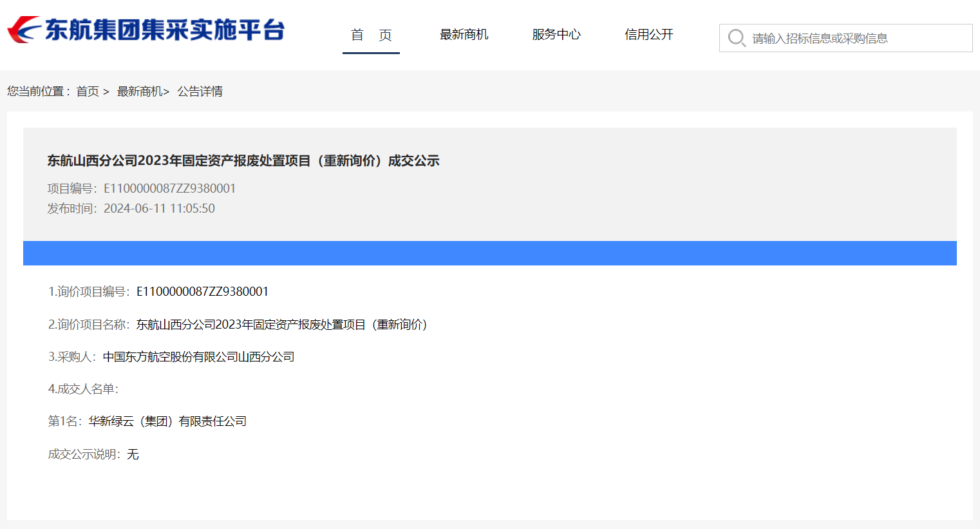The width and height of the screenshot is (980, 529).
Task: Open the 首页 navigation tab
Action: click(371, 35)
